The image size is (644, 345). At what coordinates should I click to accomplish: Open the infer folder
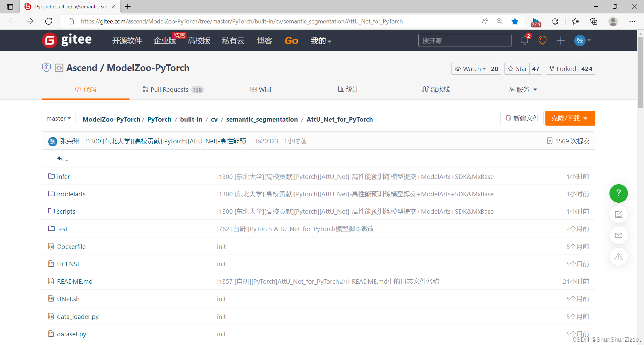63,177
